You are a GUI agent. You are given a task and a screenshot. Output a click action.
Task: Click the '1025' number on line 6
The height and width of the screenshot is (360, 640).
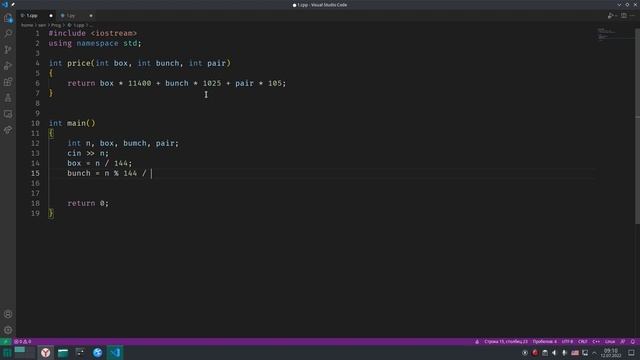pyautogui.click(x=212, y=83)
